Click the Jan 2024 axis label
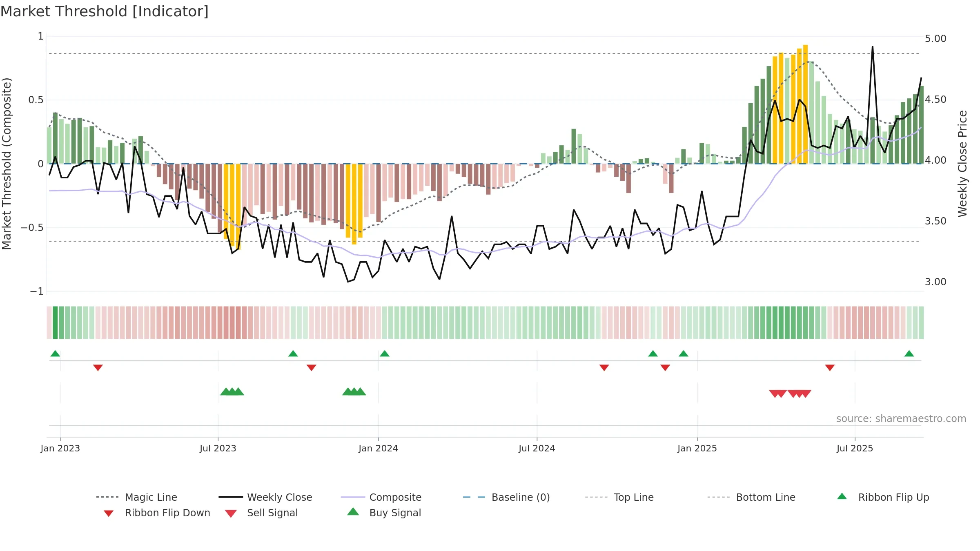Image resolution: width=980 pixels, height=551 pixels. (379, 448)
